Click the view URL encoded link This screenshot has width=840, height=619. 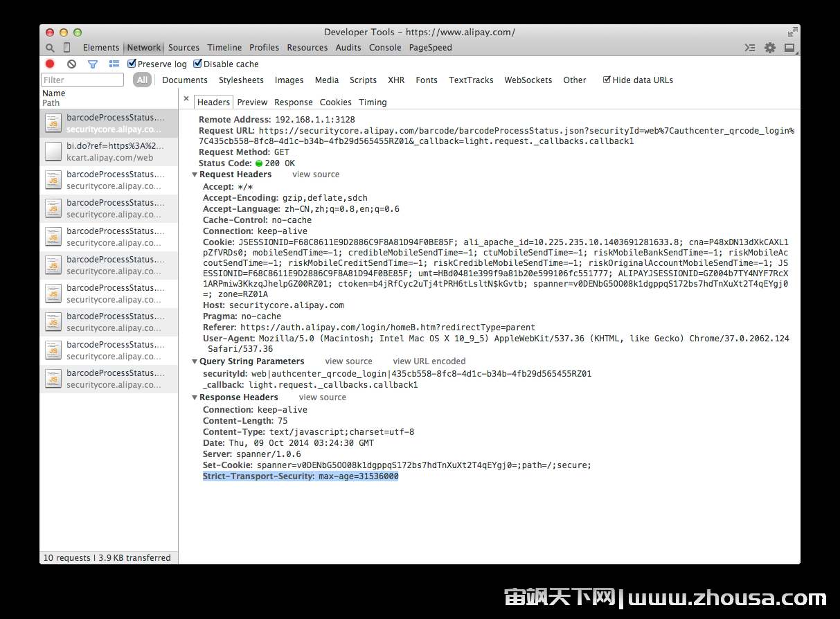pos(429,361)
